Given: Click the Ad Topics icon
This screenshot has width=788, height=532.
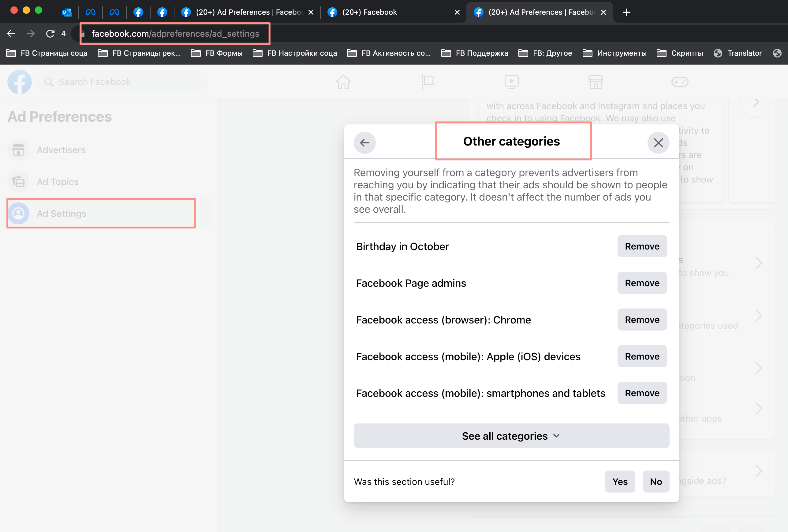Looking at the screenshot, I should pyautogui.click(x=18, y=182).
